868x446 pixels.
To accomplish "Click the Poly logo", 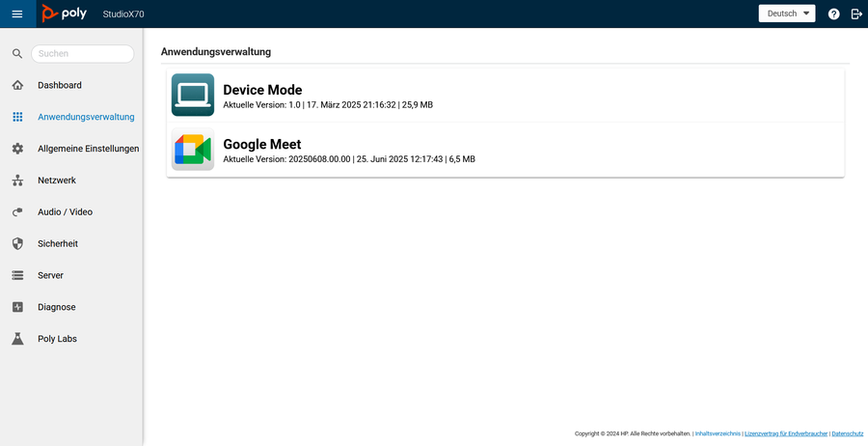I will (65, 14).
